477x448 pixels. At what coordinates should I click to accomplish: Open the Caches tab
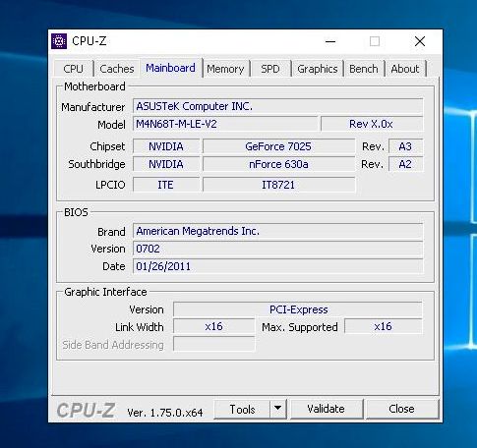(x=117, y=69)
